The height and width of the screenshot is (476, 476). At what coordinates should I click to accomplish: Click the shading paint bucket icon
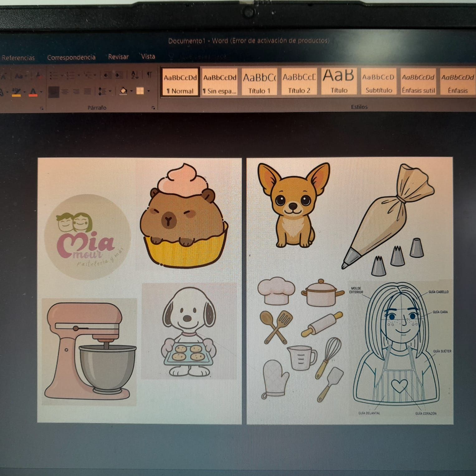click(x=123, y=91)
